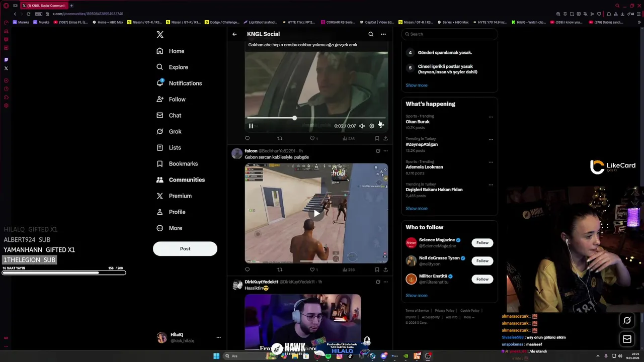Follow Neil deGrasse Tyson
The image size is (644, 362).
482,261
